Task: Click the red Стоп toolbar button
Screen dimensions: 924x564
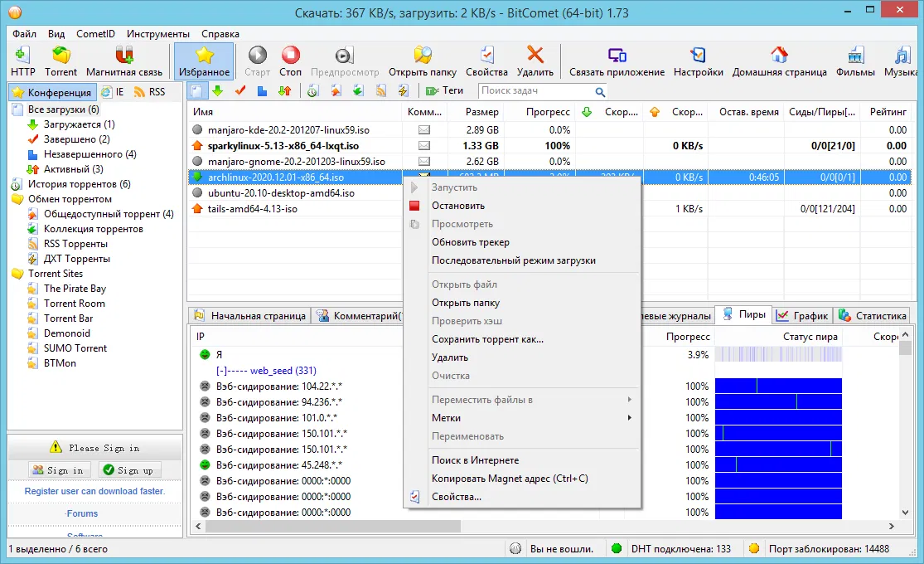Action: click(x=290, y=61)
